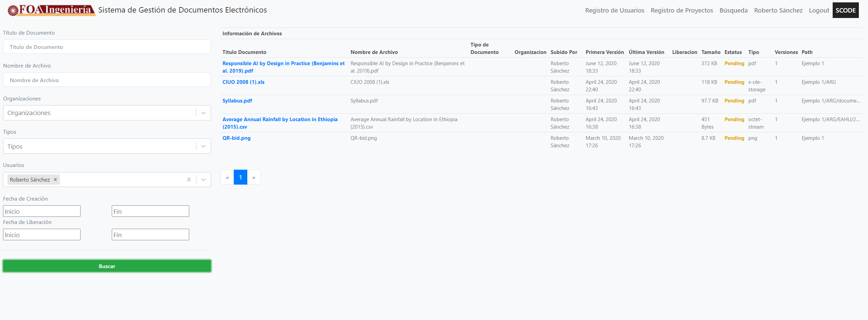The image size is (868, 320).
Task: Click the Nombre de Archivo column header
Action: coord(374,52)
